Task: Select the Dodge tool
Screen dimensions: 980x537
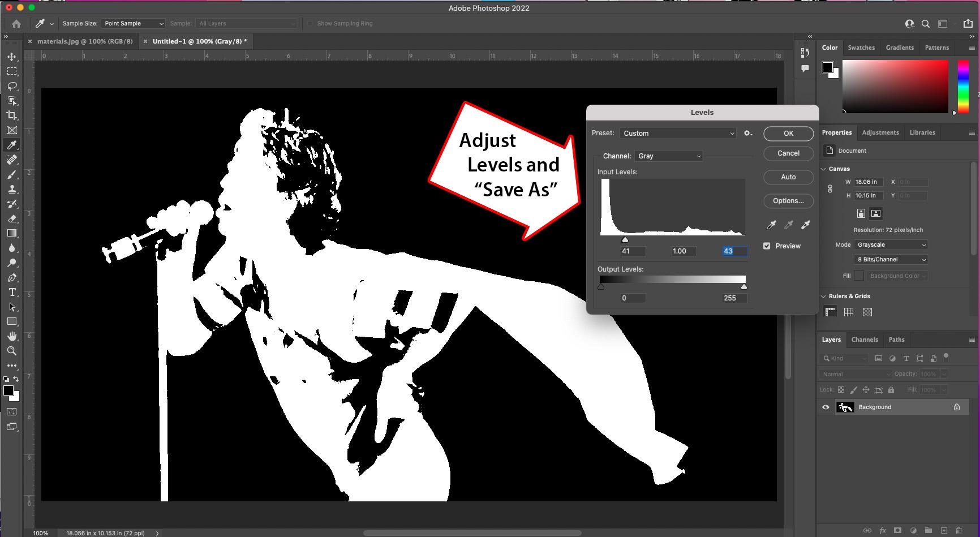Action: pyautogui.click(x=12, y=263)
